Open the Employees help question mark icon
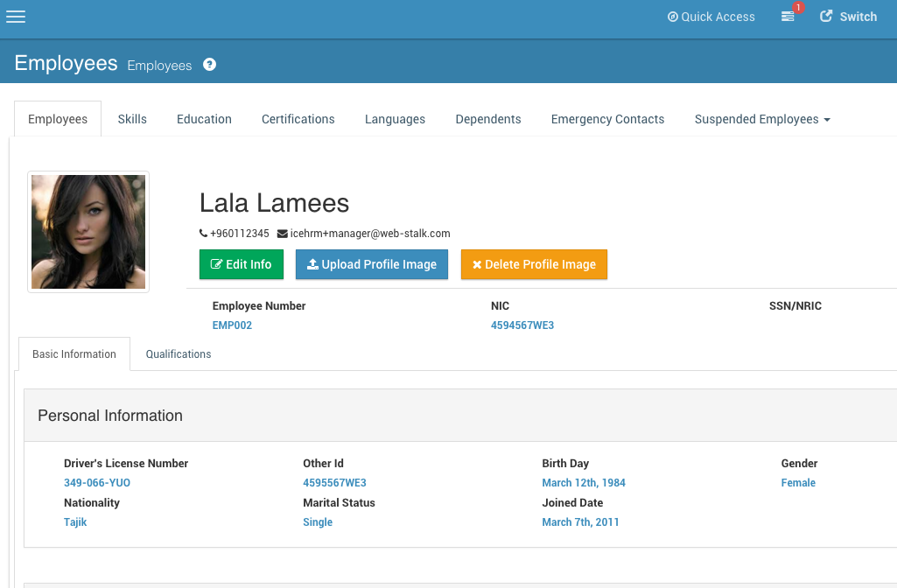This screenshot has height=588, width=897. pos(209,64)
